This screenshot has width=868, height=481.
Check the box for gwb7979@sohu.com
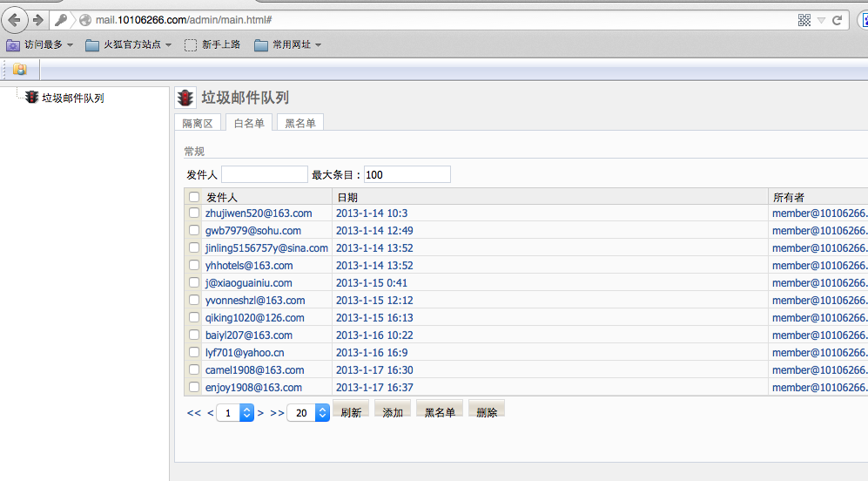[194, 231]
